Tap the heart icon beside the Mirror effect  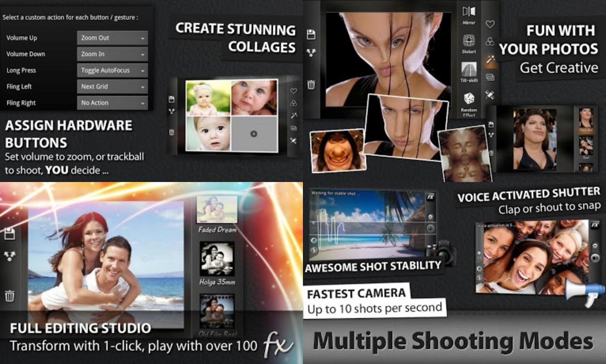pyautogui.click(x=490, y=24)
